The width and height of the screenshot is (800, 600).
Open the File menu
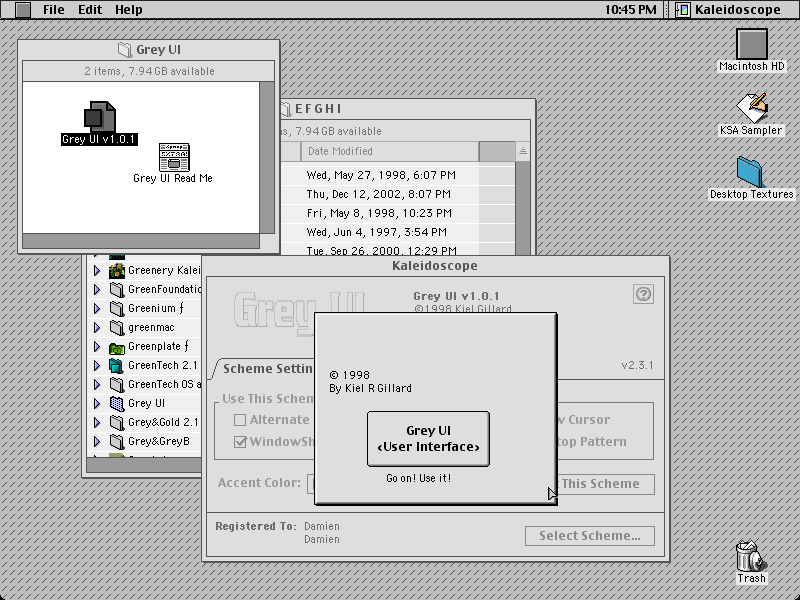click(x=54, y=10)
